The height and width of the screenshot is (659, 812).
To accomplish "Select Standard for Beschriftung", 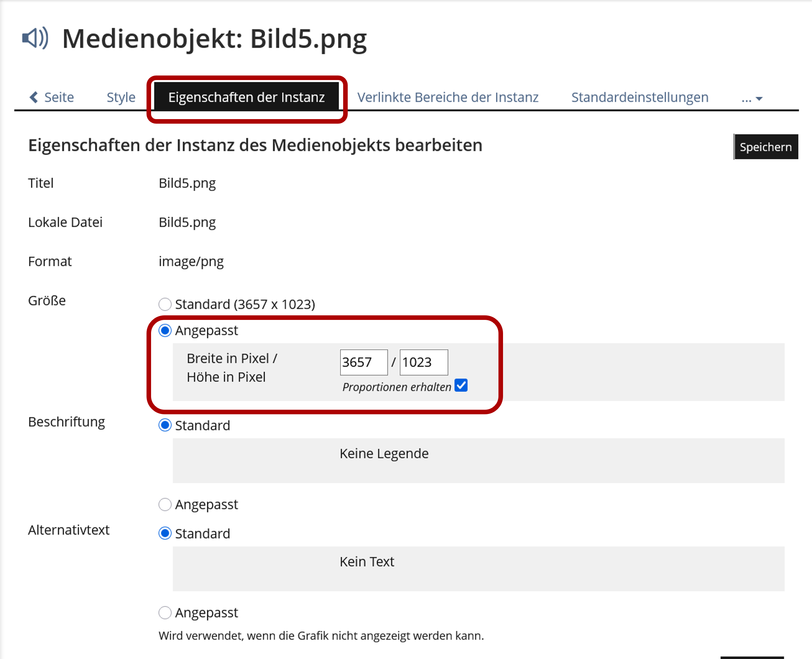I will pyautogui.click(x=165, y=425).
